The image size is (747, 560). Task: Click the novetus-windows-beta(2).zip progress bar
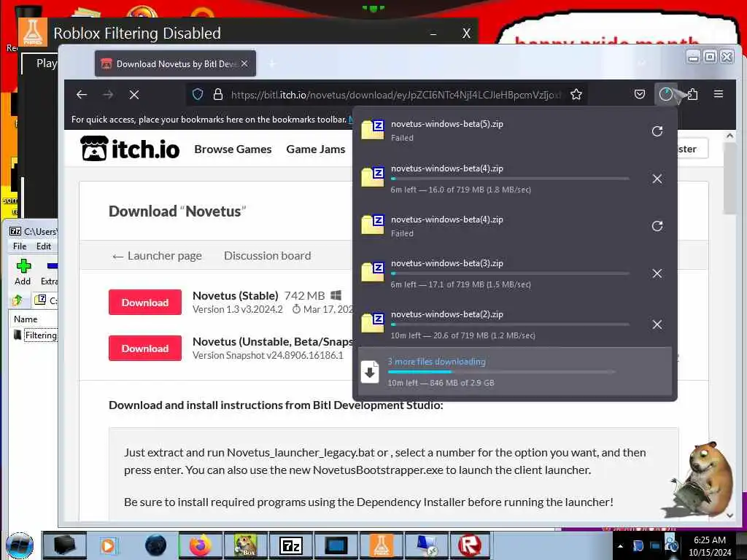click(x=510, y=324)
